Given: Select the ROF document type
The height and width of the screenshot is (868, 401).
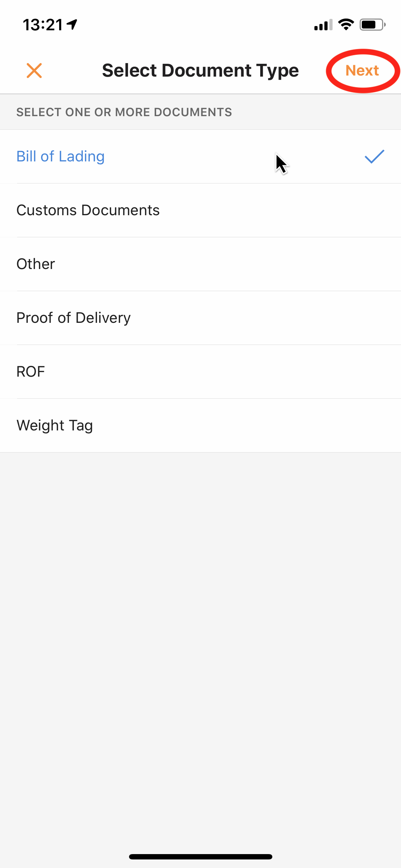Looking at the screenshot, I should [x=31, y=372].
